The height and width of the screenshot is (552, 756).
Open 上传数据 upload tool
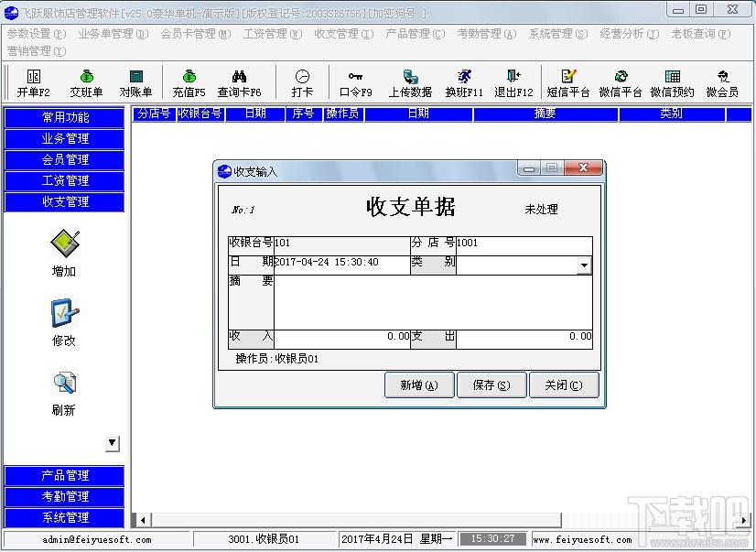pos(410,78)
